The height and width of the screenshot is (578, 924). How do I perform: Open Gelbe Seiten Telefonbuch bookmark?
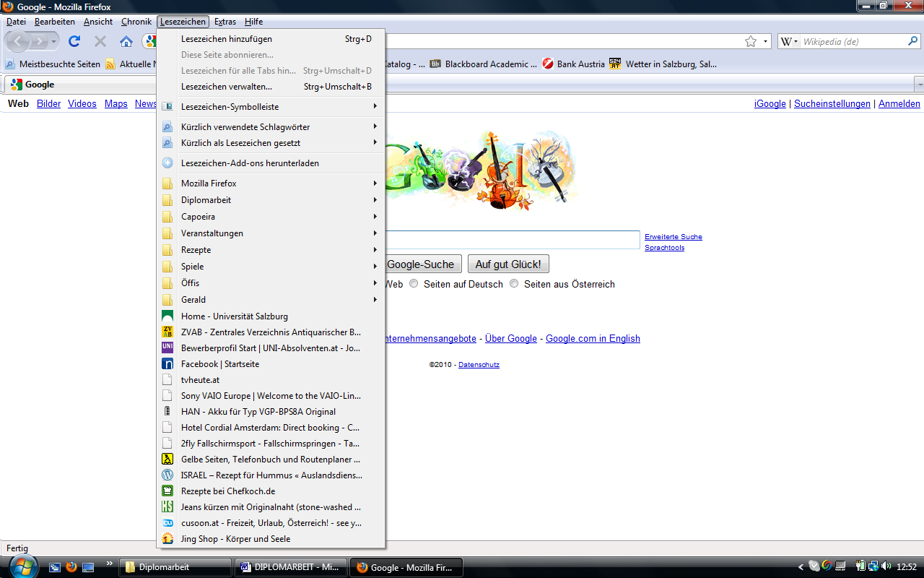[271, 460]
